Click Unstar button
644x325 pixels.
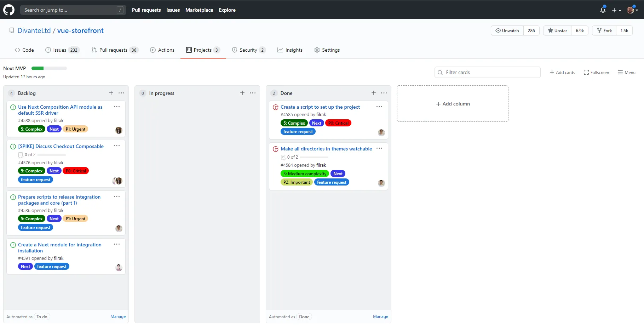coord(557,30)
